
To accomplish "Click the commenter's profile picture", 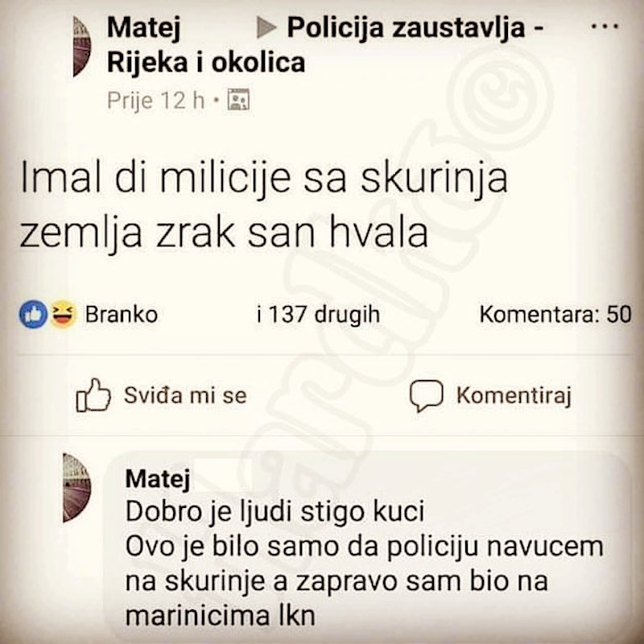I will click(76, 487).
